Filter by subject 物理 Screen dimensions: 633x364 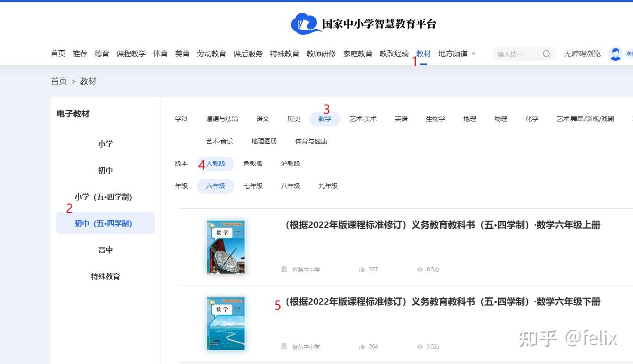pyautogui.click(x=501, y=119)
